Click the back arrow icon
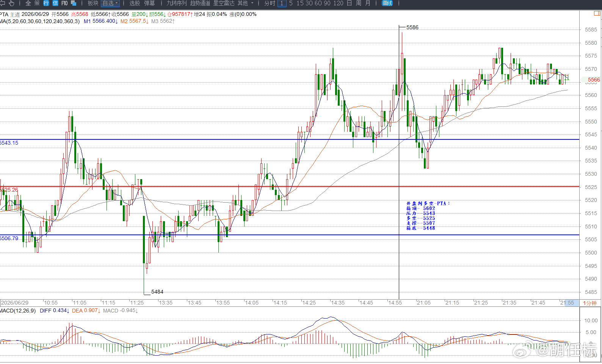The image size is (602, 364). coord(2,3)
